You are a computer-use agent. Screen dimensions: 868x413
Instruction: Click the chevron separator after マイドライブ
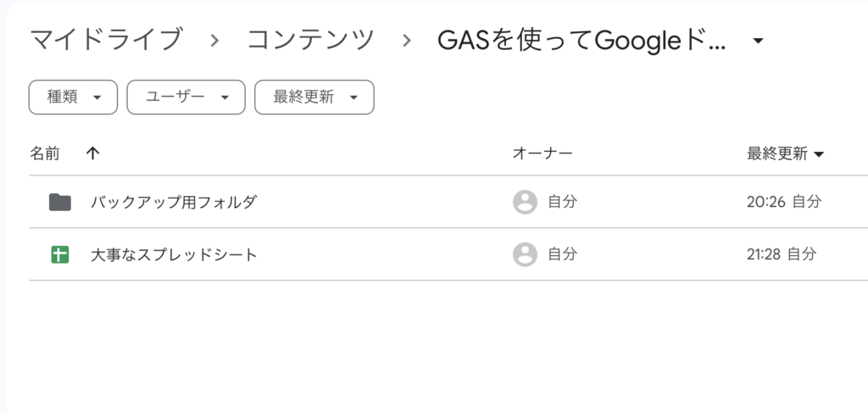click(x=214, y=40)
